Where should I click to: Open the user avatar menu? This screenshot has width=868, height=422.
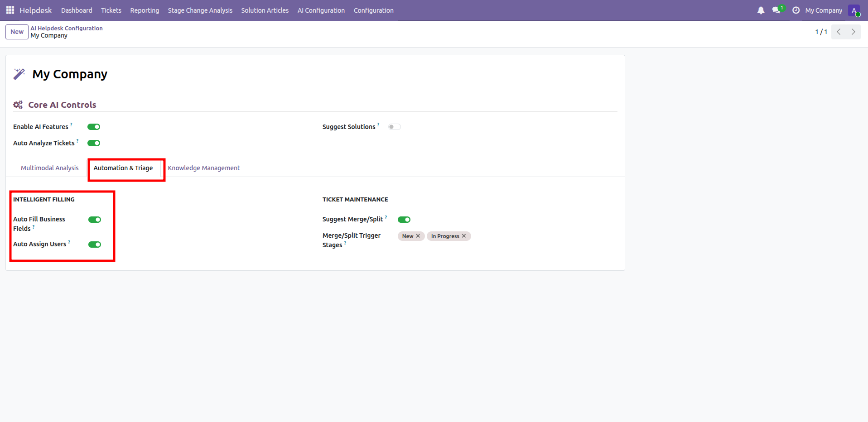click(x=854, y=10)
